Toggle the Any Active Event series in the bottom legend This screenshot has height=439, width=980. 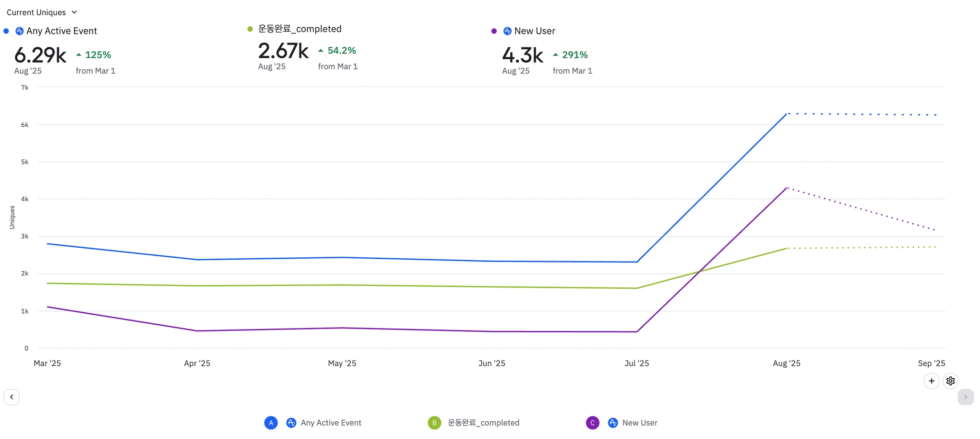(331, 423)
